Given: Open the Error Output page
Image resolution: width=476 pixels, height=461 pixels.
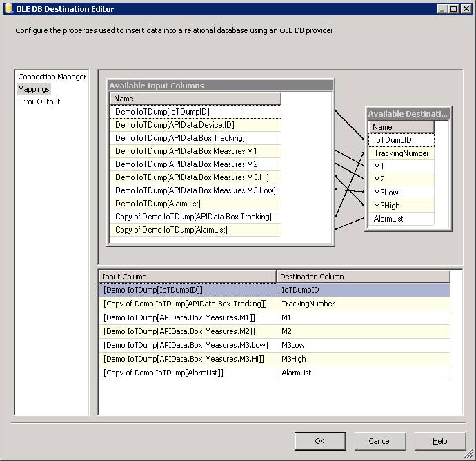Looking at the screenshot, I should (x=39, y=101).
